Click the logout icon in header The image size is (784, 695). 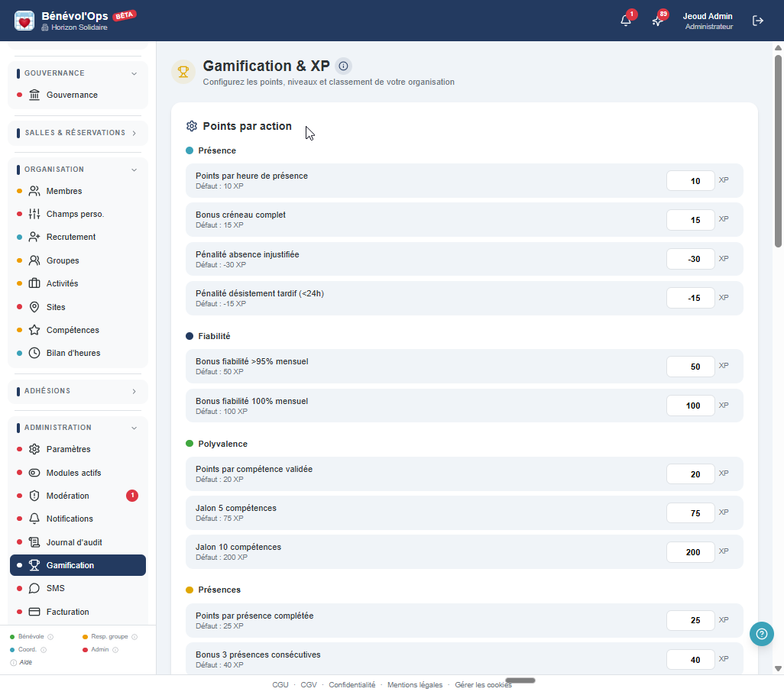pyautogui.click(x=758, y=21)
